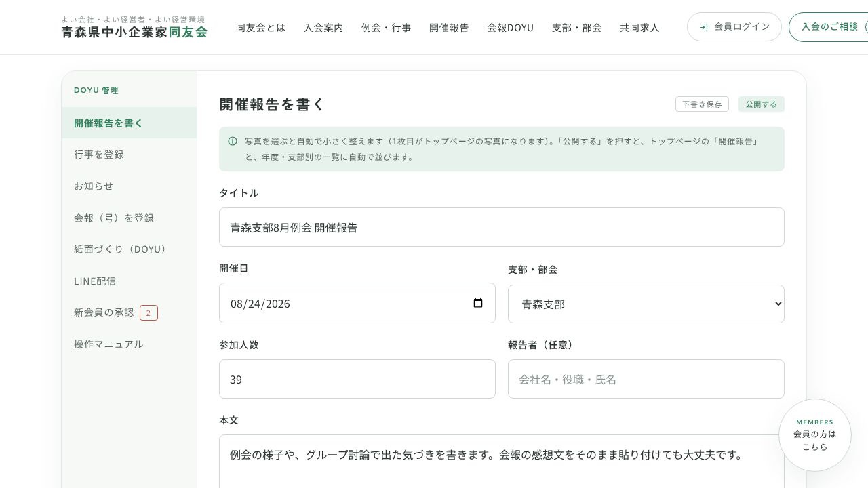Open the calendar picker icon in 開催日
This screenshot has height=488, width=868.
click(x=478, y=303)
